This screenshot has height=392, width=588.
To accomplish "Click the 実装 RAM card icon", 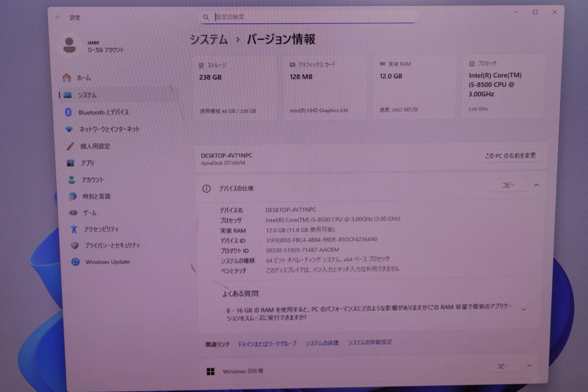I will [382, 64].
